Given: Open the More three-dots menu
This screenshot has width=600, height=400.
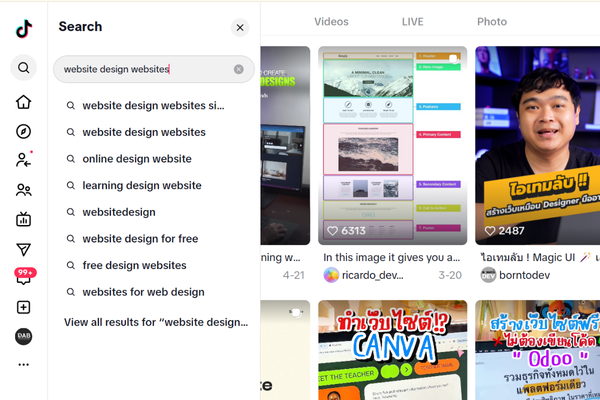Looking at the screenshot, I should pos(23,365).
